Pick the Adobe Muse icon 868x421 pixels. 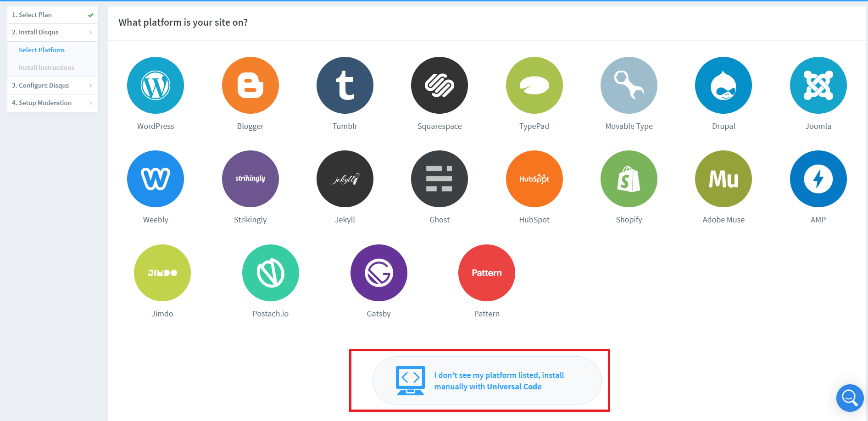coord(723,179)
